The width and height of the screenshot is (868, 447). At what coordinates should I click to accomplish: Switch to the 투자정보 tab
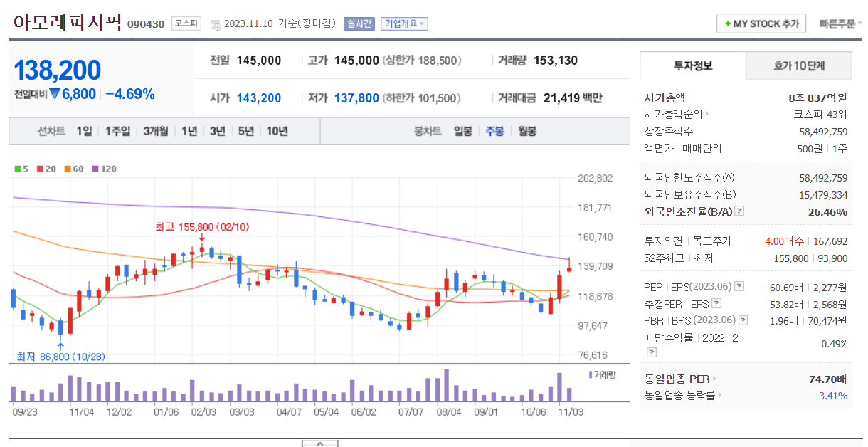click(x=693, y=65)
